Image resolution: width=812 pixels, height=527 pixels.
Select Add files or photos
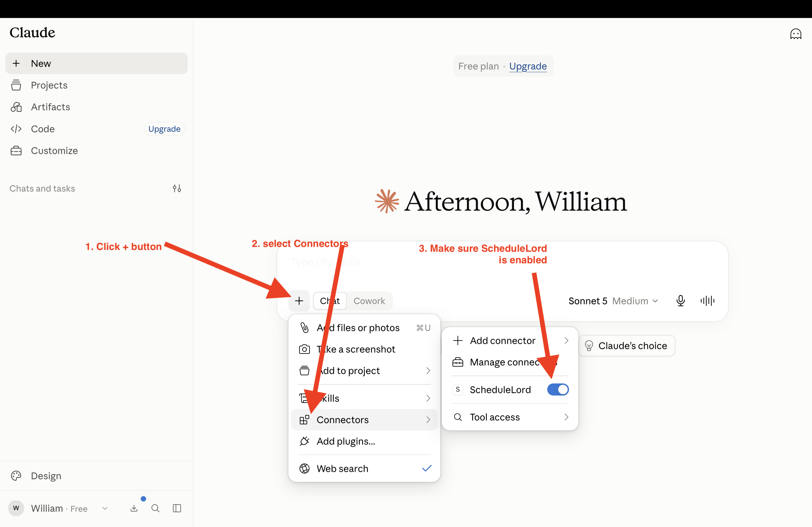tap(364, 328)
